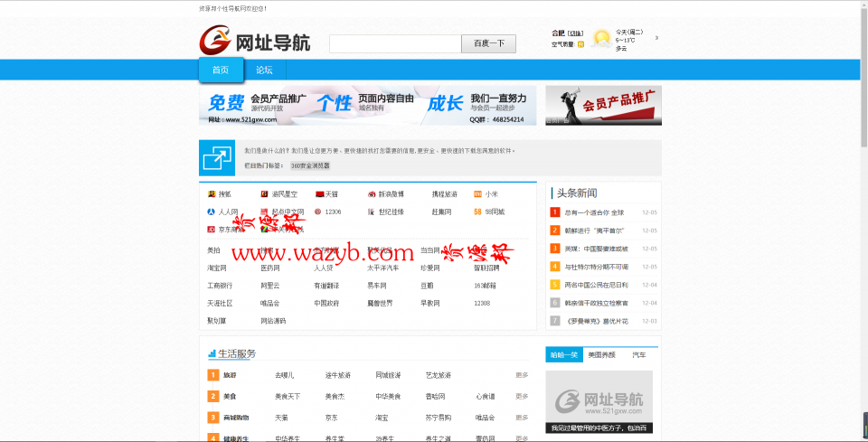Screen dimensions: 868x442
Task: Click the 网址导航 site logo
Action: 255,41
